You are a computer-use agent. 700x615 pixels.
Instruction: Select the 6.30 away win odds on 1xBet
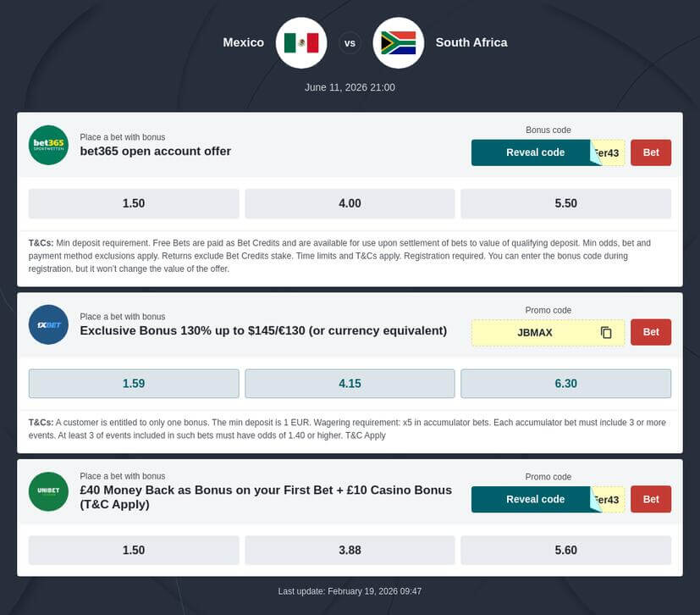click(565, 383)
